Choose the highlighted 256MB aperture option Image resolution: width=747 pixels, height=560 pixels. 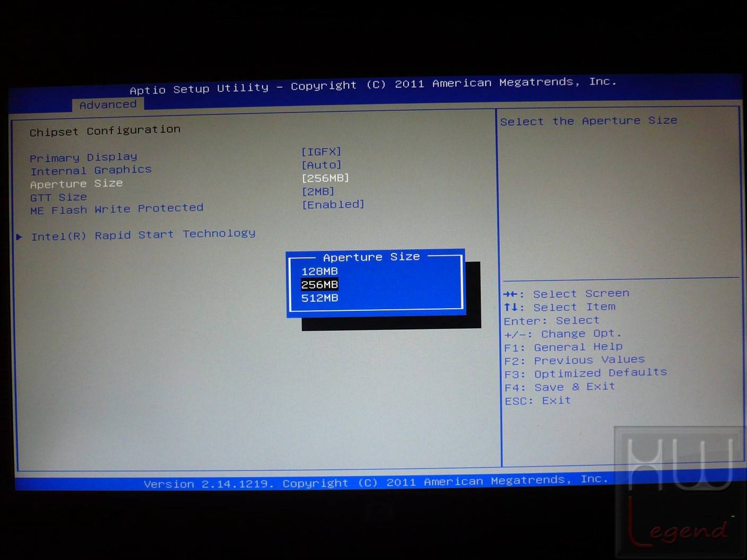(319, 285)
